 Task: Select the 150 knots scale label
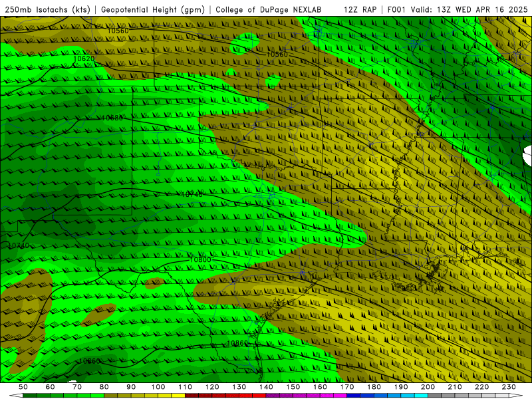click(x=293, y=387)
